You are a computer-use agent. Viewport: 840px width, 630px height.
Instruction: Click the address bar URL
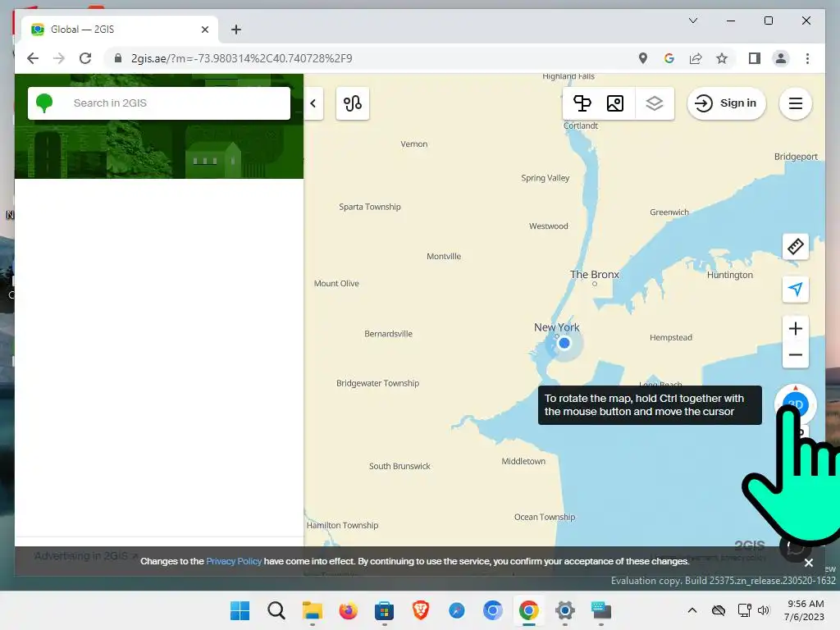tap(242, 58)
